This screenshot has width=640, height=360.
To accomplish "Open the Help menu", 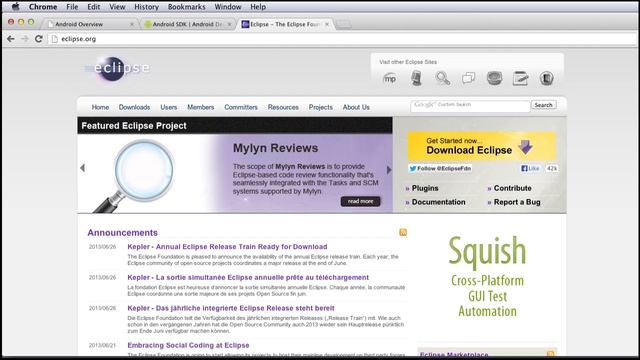I will tap(258, 7).
